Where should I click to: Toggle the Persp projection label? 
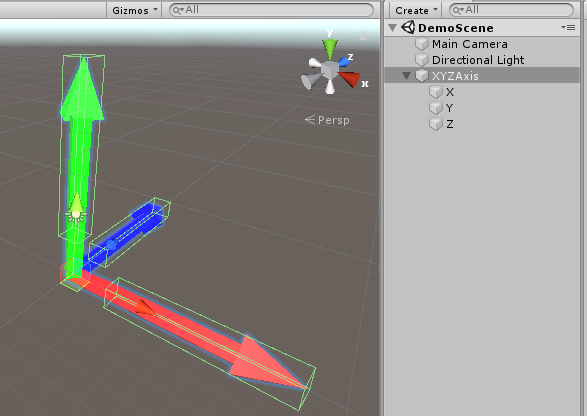coord(327,120)
